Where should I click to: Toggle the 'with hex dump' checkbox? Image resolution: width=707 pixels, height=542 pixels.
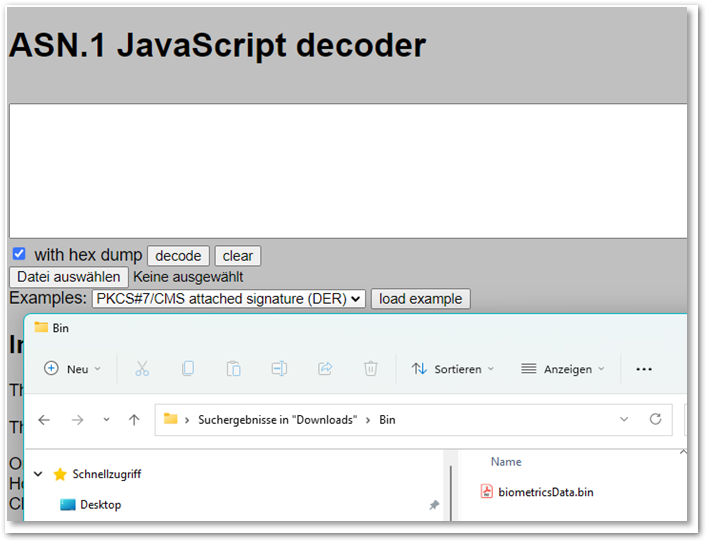(19, 254)
